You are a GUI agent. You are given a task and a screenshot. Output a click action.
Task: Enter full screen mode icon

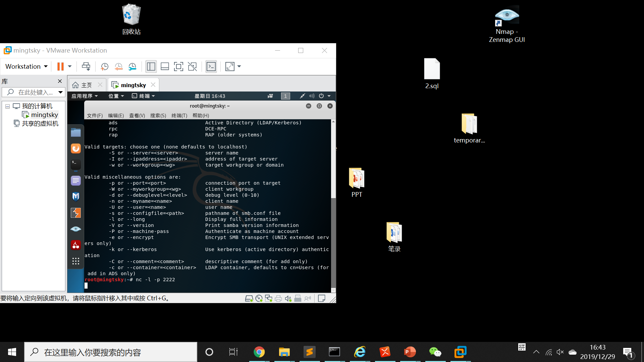pyautogui.click(x=178, y=66)
